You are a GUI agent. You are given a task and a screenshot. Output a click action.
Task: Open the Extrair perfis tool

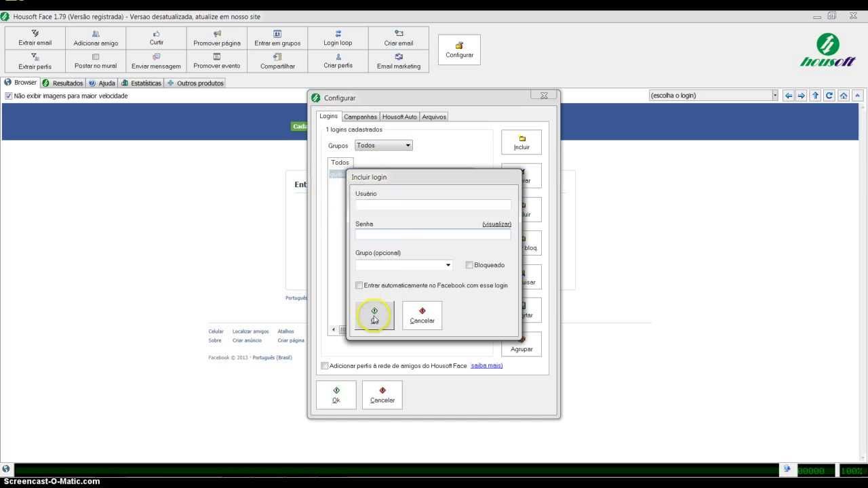[35, 61]
